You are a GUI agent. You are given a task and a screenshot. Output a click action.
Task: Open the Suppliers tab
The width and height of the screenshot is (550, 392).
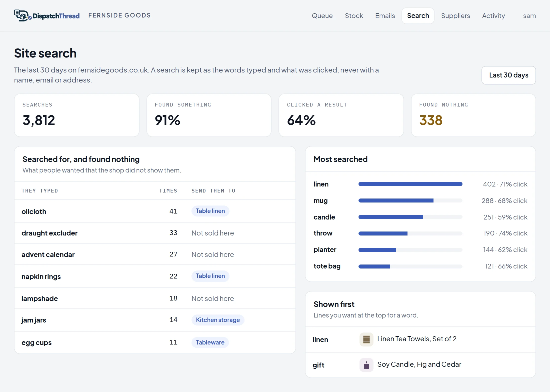(455, 16)
